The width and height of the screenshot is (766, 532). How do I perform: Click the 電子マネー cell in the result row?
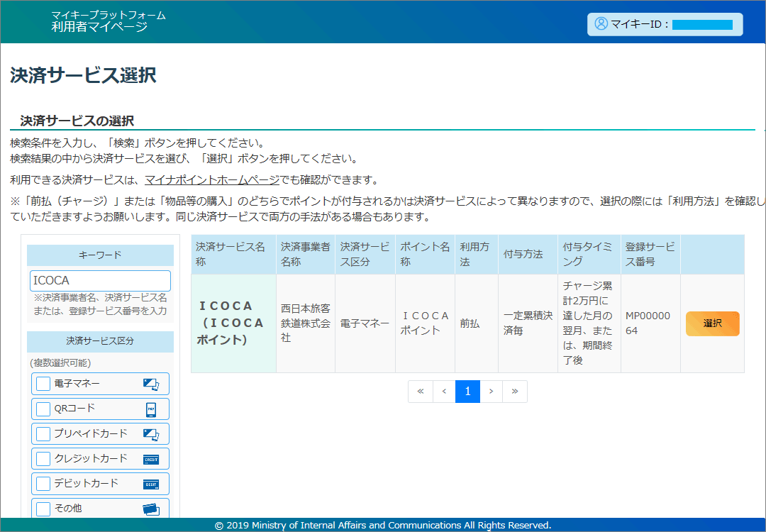point(365,323)
